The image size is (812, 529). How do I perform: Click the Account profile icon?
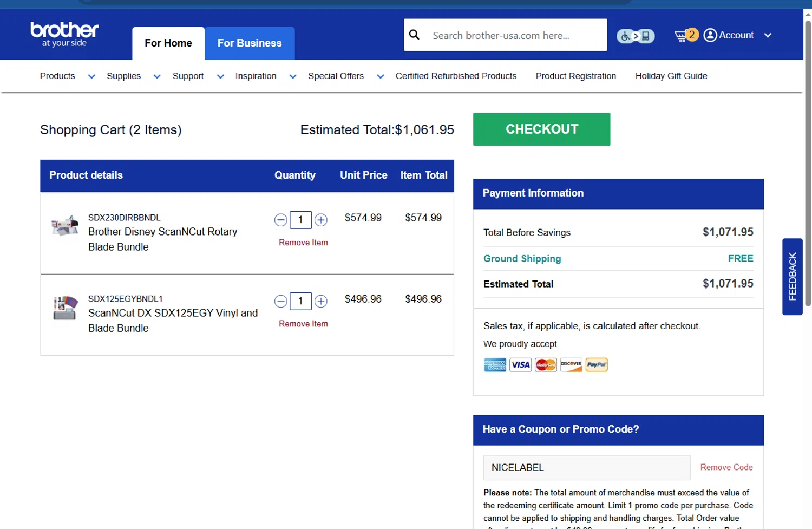click(x=710, y=35)
